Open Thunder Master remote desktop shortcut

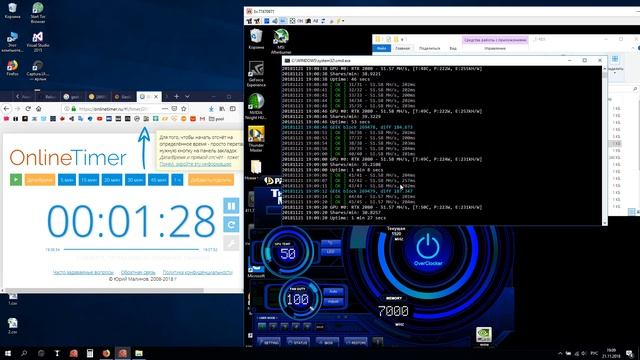pos(256,139)
